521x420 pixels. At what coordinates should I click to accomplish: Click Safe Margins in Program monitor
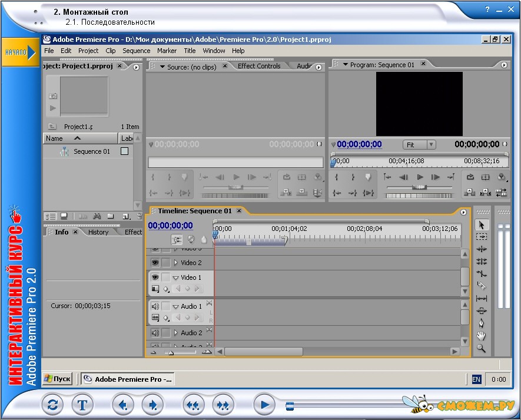(x=486, y=177)
